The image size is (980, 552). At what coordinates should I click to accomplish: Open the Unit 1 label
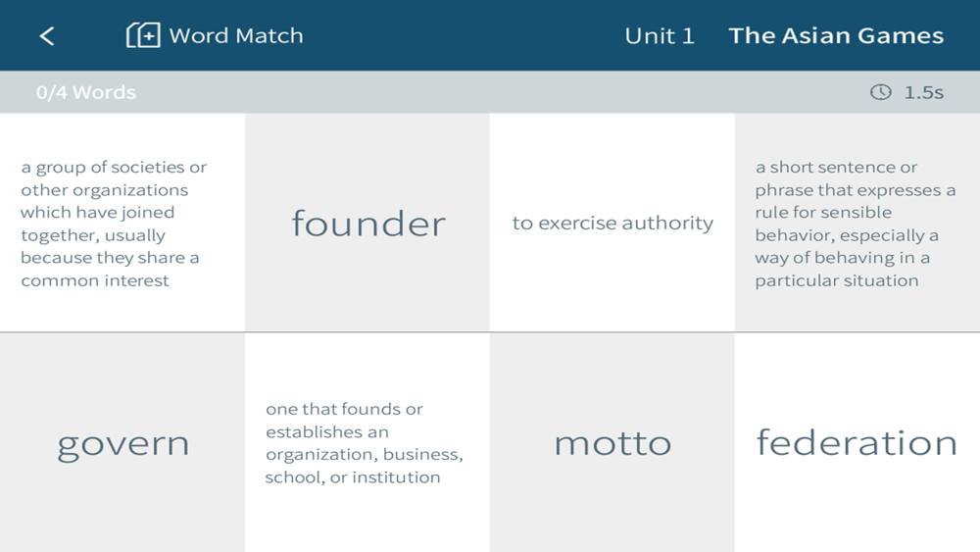pos(660,35)
